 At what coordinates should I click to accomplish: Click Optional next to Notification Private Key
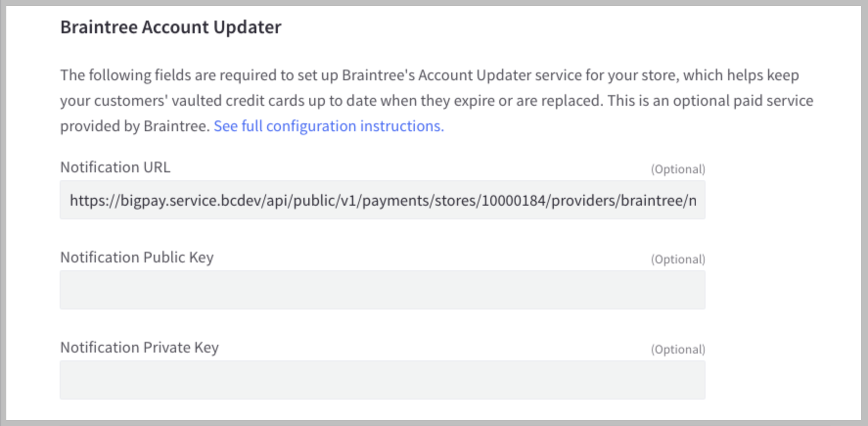pyautogui.click(x=678, y=349)
